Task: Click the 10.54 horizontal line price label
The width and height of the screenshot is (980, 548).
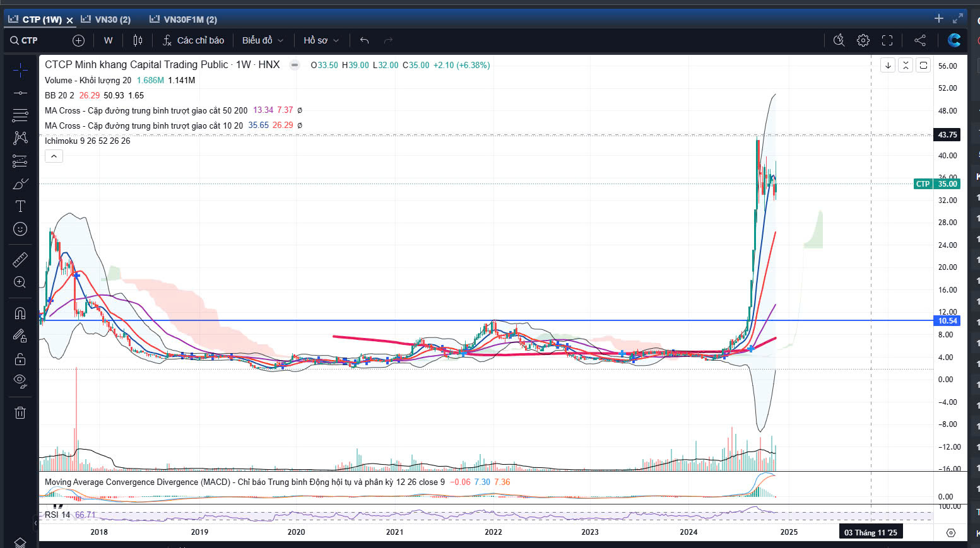Action: [947, 321]
